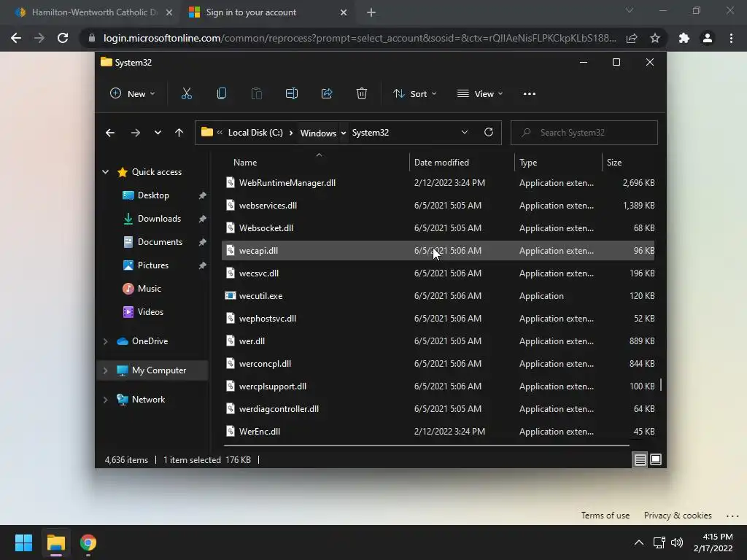Open Videos in Quick access
This screenshot has width=747, height=560.
coord(150,312)
